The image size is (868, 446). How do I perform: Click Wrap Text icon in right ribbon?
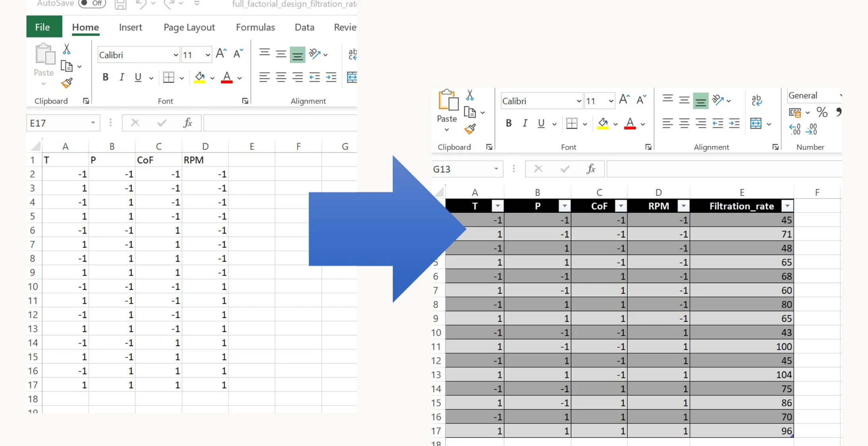756,100
